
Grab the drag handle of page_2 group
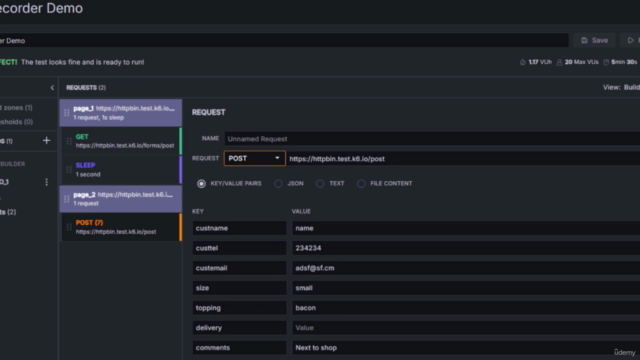(x=67, y=199)
